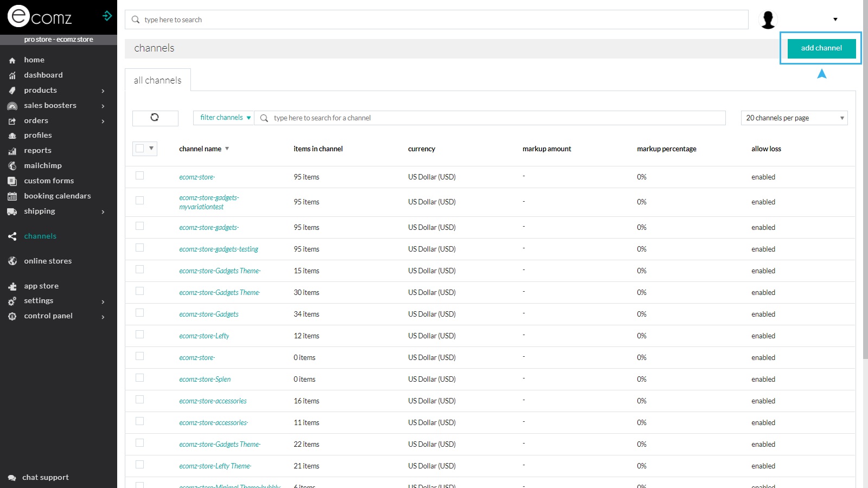Open the 20 channels per page dropdown
The image size is (868, 488).
tap(794, 118)
